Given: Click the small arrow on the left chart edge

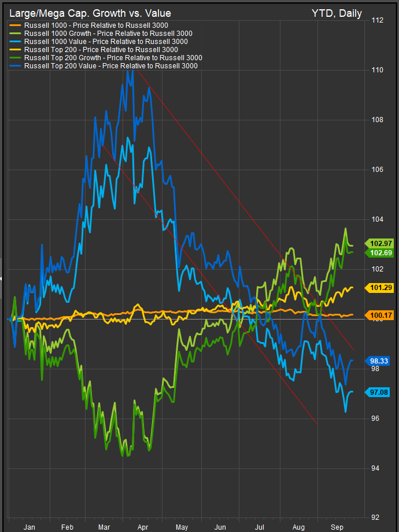Looking at the screenshot, I should 2,279.
